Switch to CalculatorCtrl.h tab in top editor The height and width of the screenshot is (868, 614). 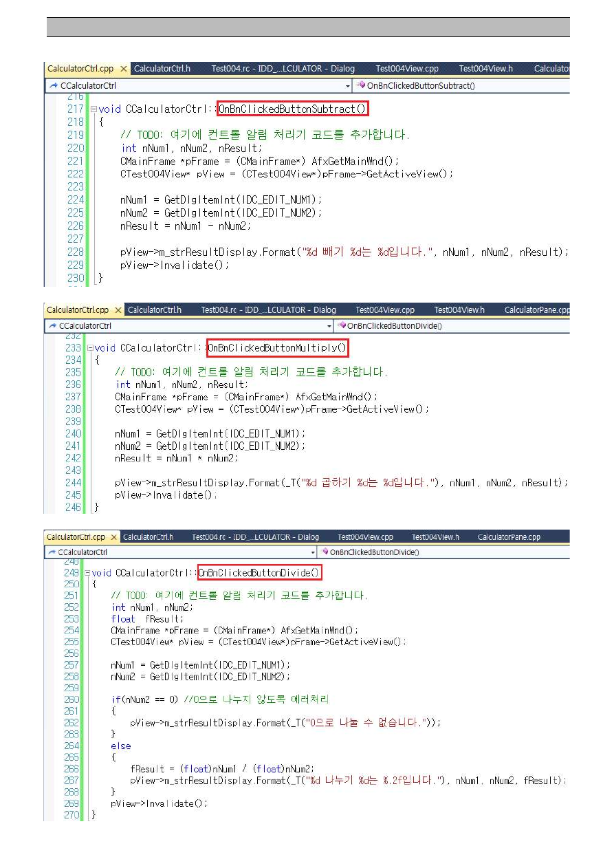162,69
